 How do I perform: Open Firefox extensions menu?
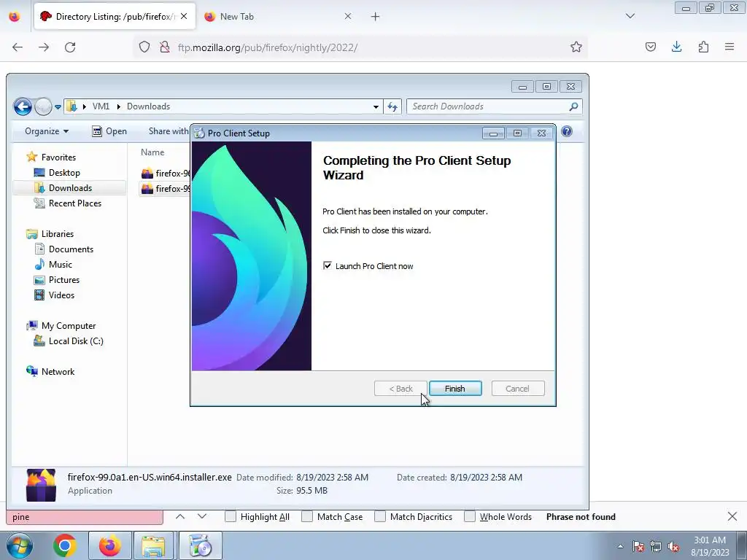[704, 47]
